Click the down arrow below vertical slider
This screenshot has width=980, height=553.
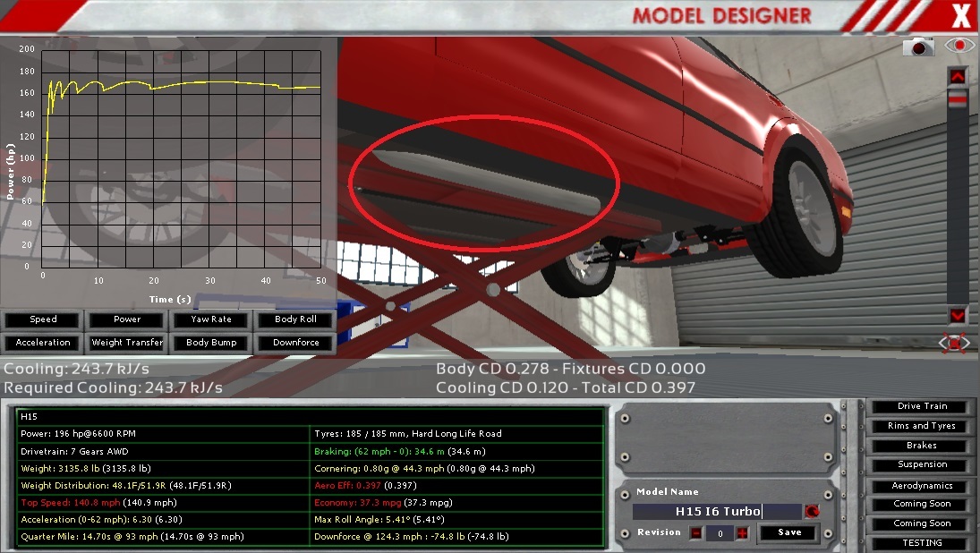click(957, 315)
